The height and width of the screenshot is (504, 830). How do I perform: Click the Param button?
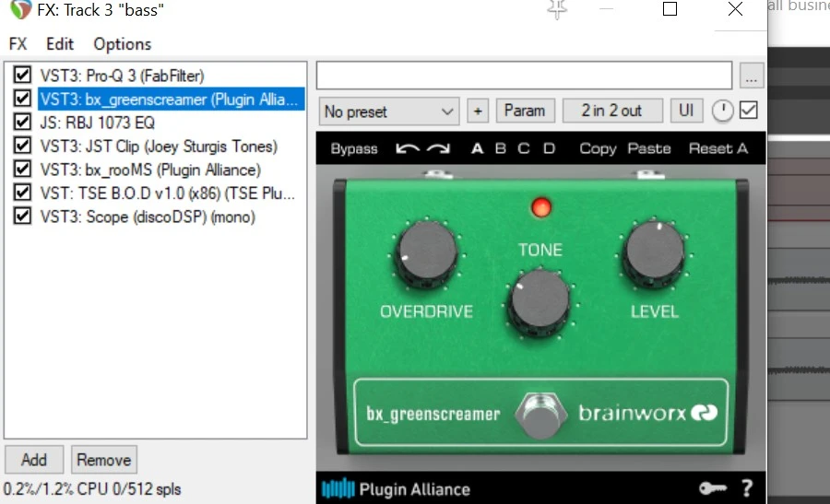(x=525, y=111)
